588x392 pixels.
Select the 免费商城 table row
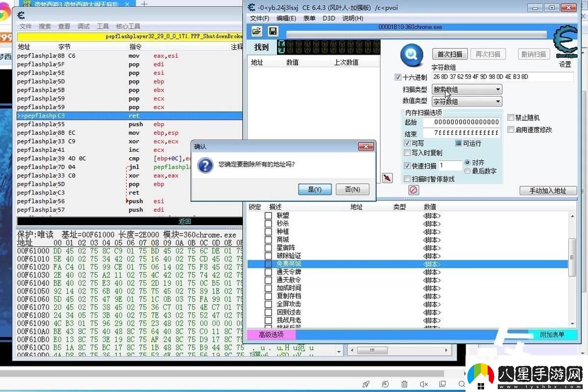point(408,264)
